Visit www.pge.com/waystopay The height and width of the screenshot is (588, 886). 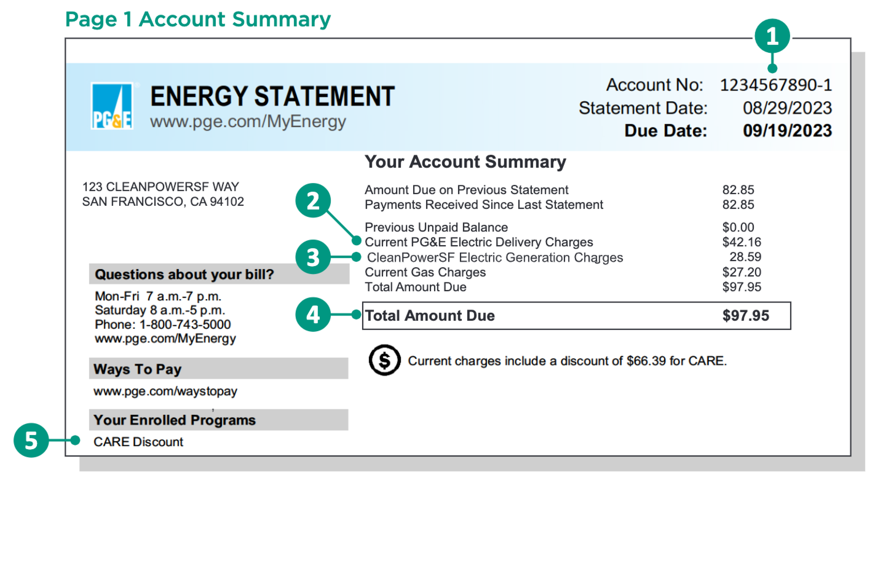(165, 391)
